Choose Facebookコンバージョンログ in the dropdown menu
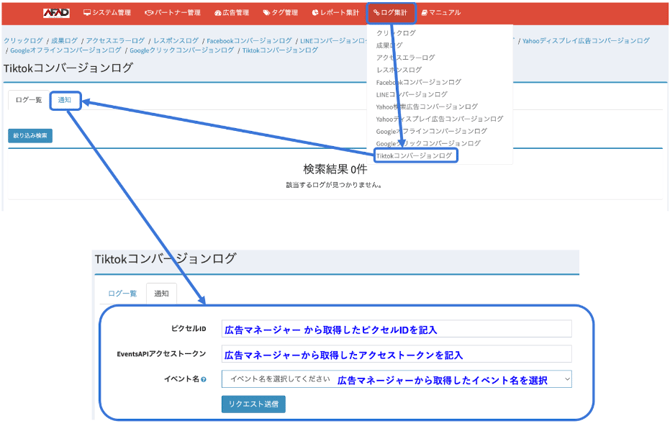Image resolution: width=670 pixels, height=426 pixels. tap(418, 82)
